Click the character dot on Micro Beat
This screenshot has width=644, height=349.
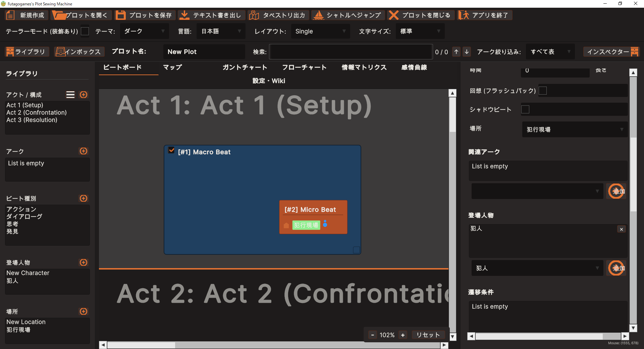(325, 223)
